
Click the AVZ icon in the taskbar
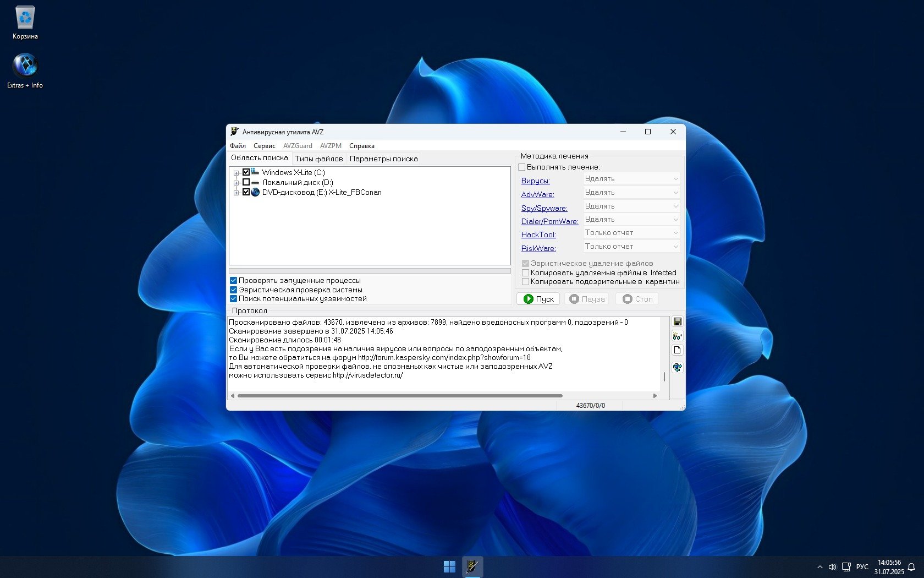(x=472, y=566)
